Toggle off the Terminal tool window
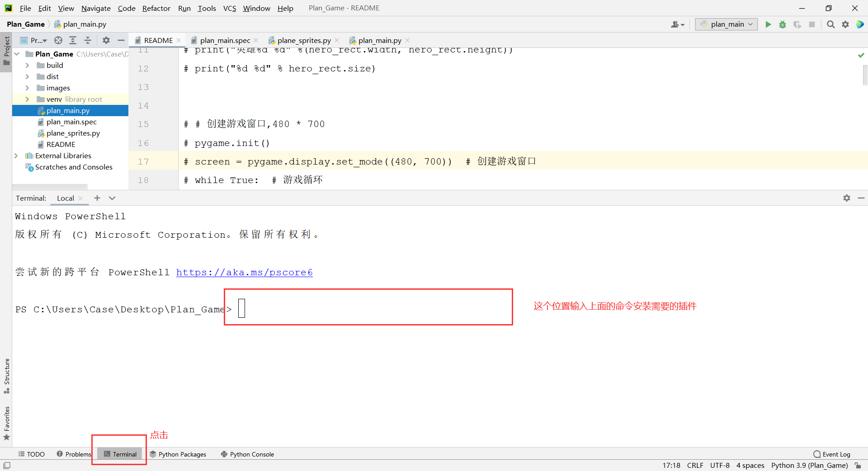 (120, 454)
